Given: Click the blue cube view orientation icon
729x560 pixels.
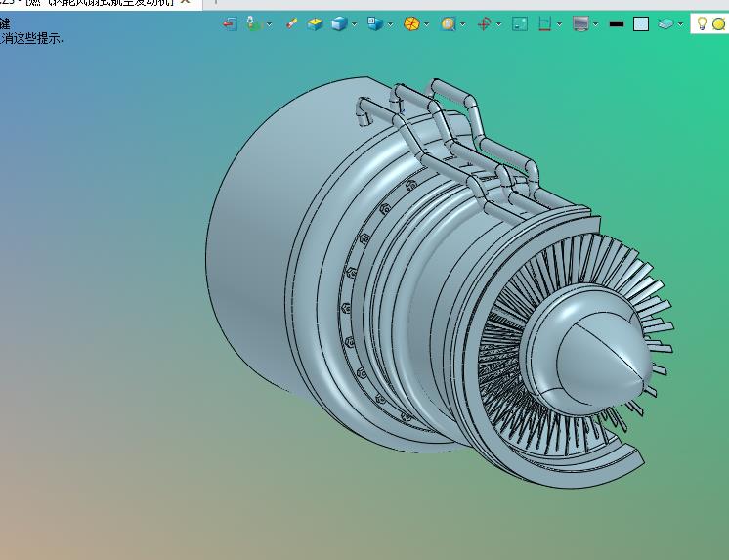Looking at the screenshot, I should 339,23.
